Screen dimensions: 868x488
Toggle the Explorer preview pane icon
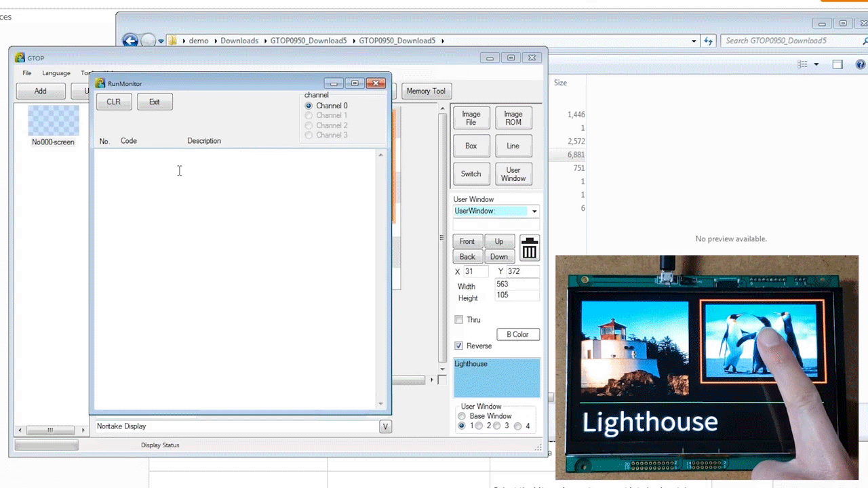pos(837,64)
